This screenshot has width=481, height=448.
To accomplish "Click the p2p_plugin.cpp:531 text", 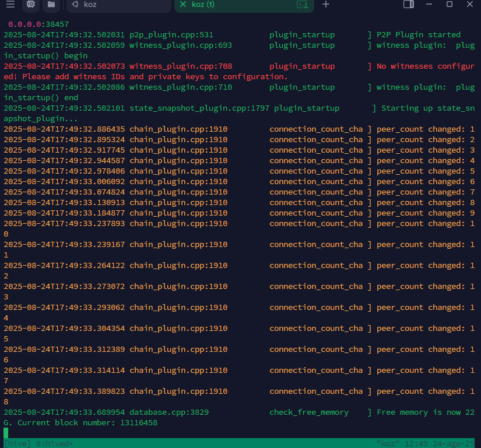I will tap(171, 34).
